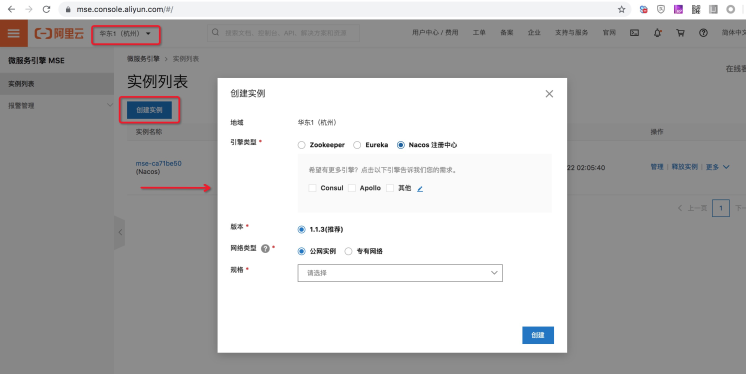The height and width of the screenshot is (374, 746).
Task: Open notifications via the bell icon
Action: coord(658,33)
